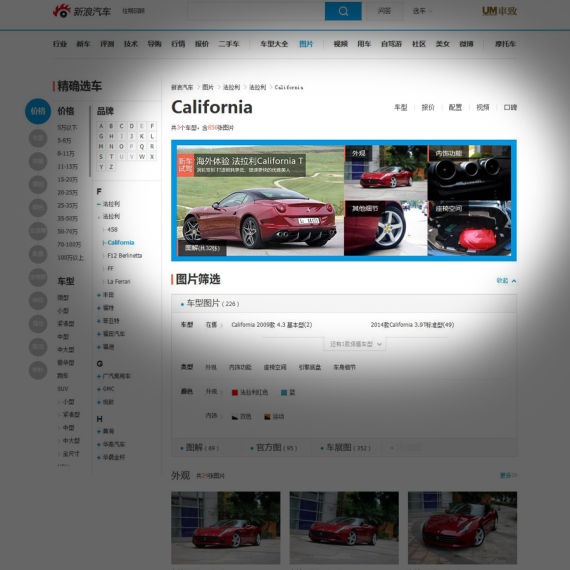Open the 内饰功能 interior photo tile

click(469, 172)
